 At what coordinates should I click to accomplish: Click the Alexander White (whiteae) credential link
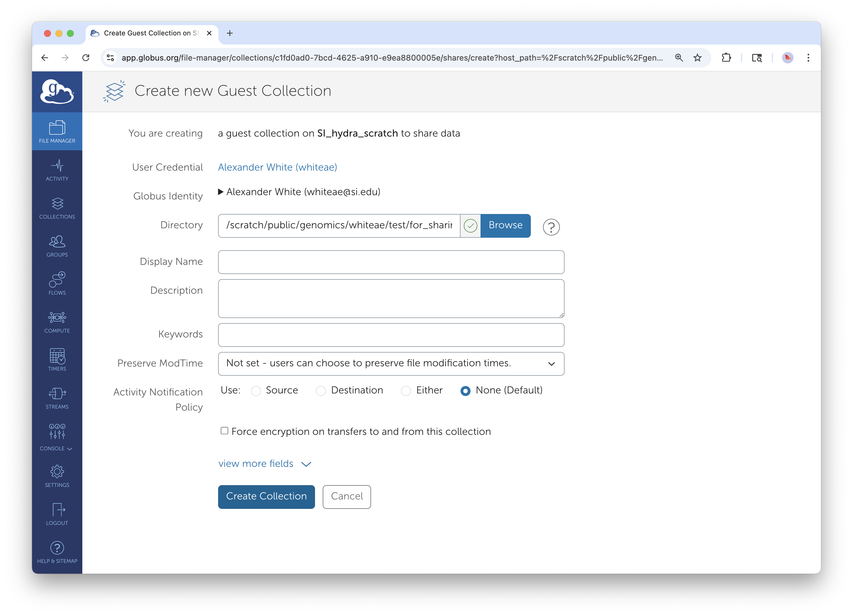click(x=277, y=167)
